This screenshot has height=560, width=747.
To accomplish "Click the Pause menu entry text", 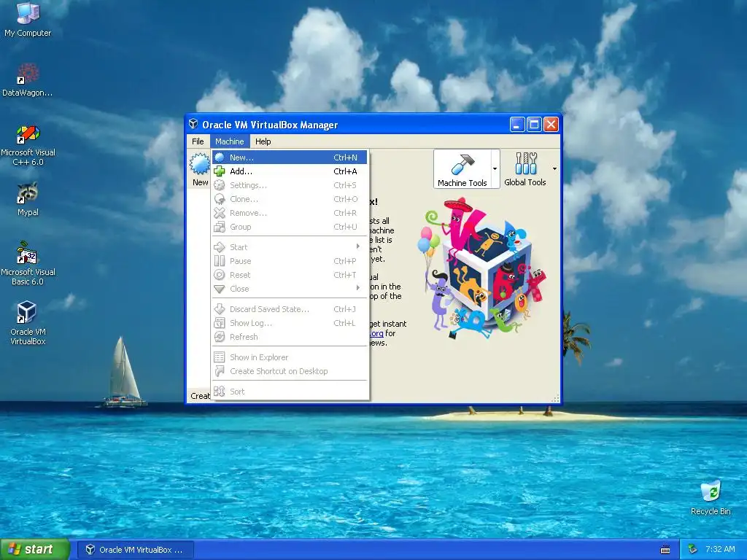I will tap(241, 261).
